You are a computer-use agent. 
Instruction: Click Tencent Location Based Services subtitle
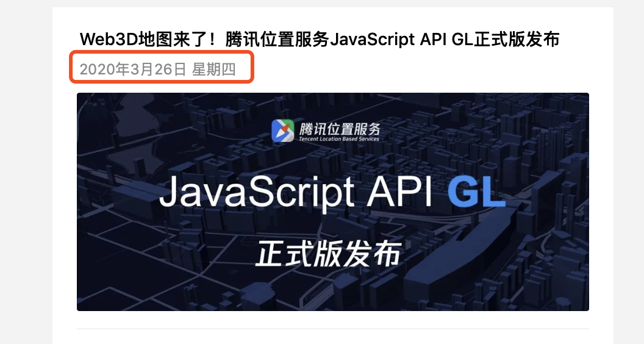pyautogui.click(x=339, y=139)
